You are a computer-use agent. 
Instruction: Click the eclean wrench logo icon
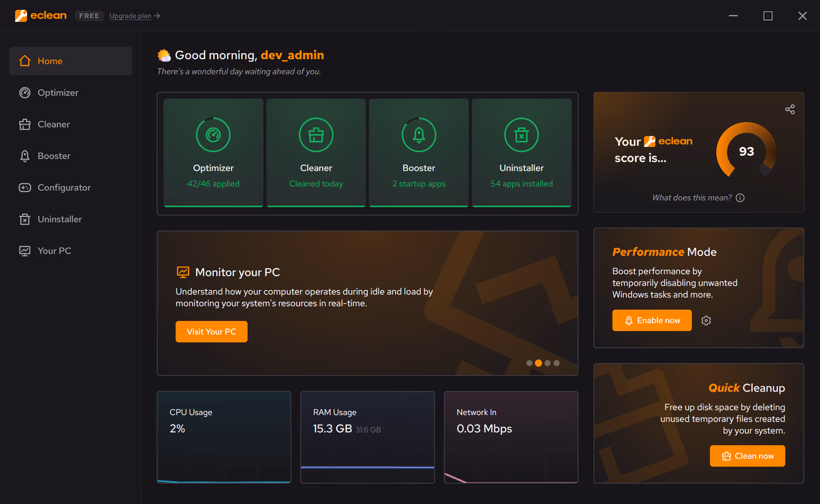pos(21,16)
